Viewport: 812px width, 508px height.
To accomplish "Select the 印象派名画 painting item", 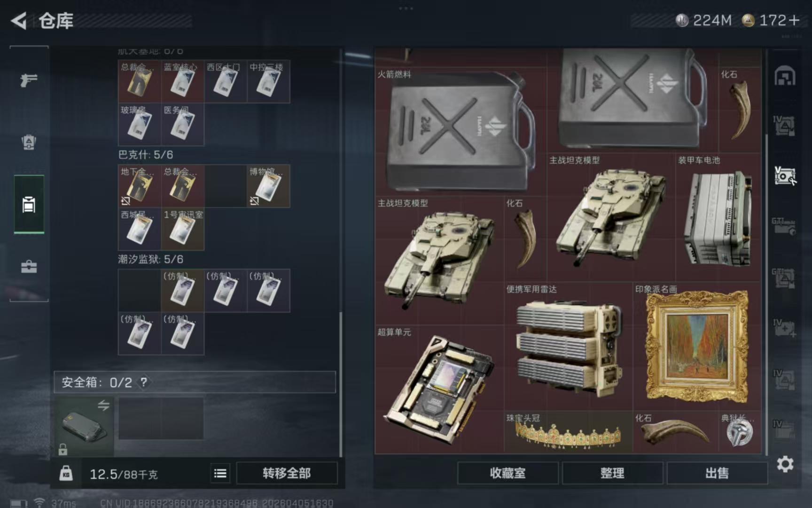I will 696,346.
